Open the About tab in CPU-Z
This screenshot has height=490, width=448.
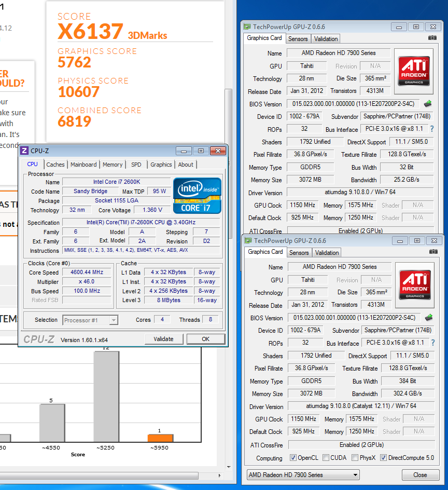186,165
